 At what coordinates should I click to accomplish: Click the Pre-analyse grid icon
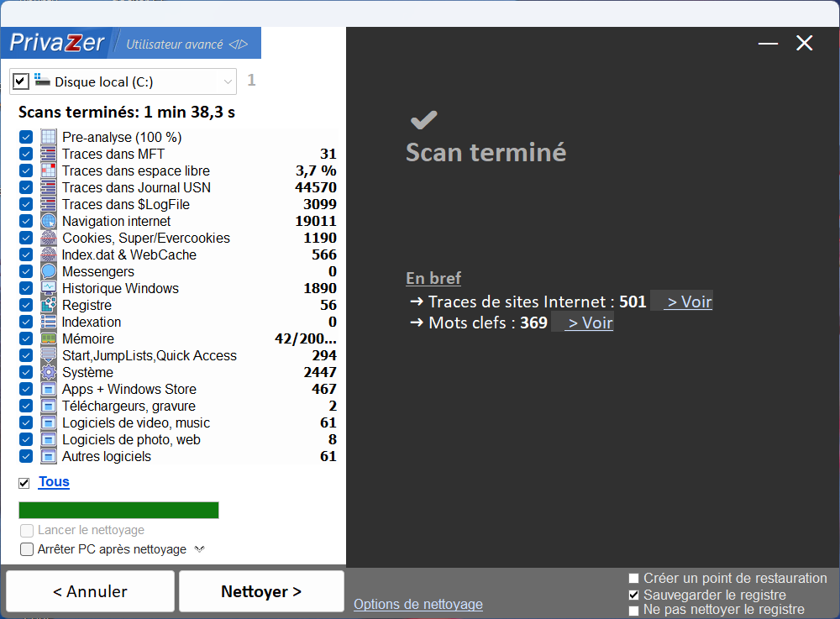[x=48, y=137]
